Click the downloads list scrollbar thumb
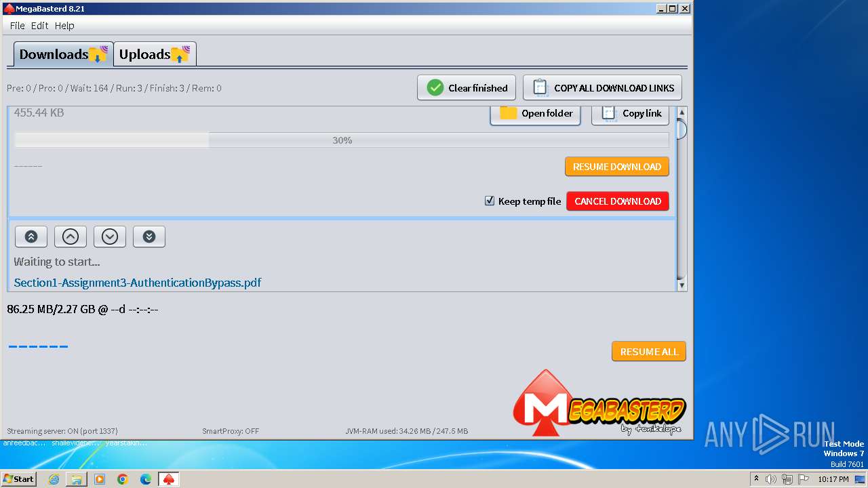 pyautogui.click(x=682, y=129)
